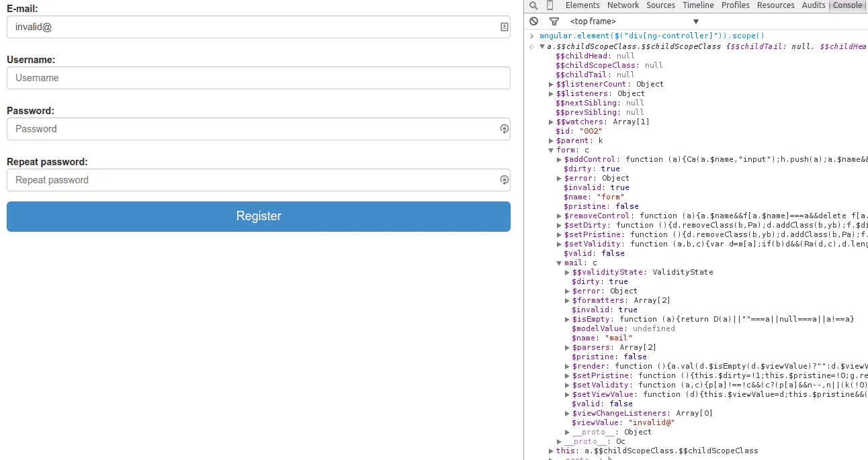Screen dimensions: 868x460
Task: Click the lock icon in Repeat password field
Action: (x=504, y=180)
